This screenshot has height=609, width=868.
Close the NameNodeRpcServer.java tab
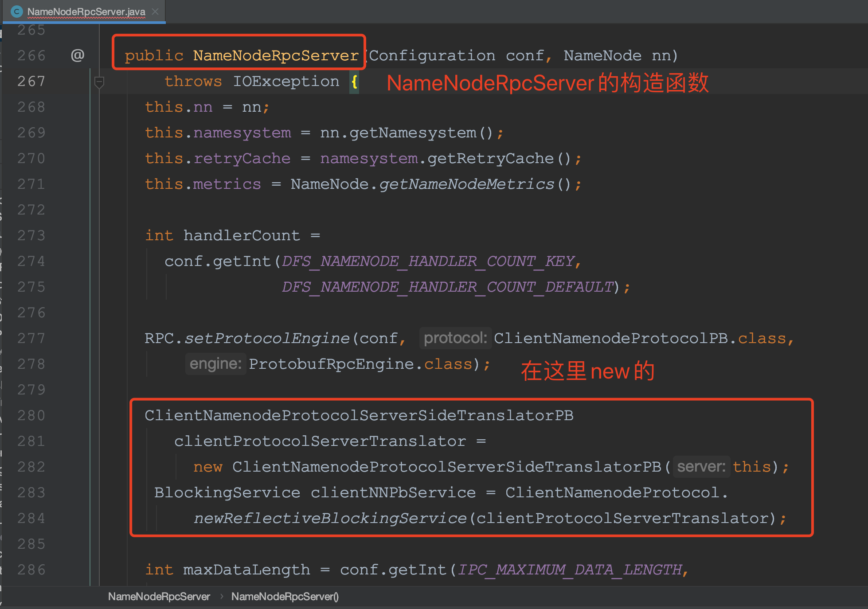point(155,12)
